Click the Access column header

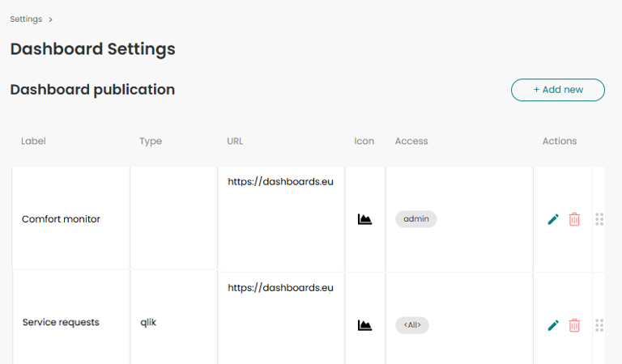[411, 141]
